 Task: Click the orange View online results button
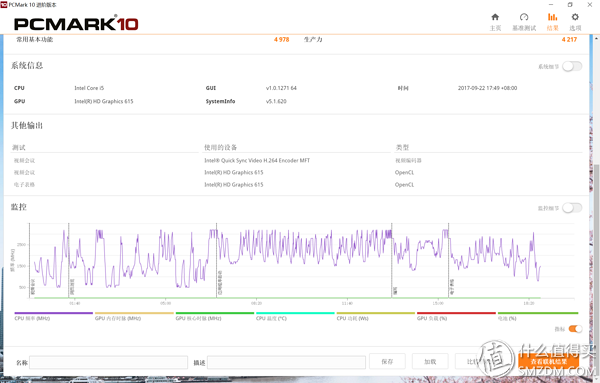coord(548,362)
